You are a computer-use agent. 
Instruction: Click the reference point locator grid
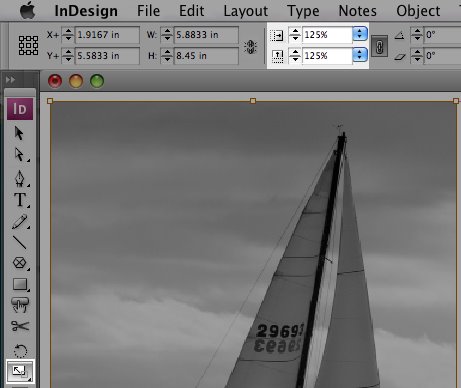[x=28, y=45]
